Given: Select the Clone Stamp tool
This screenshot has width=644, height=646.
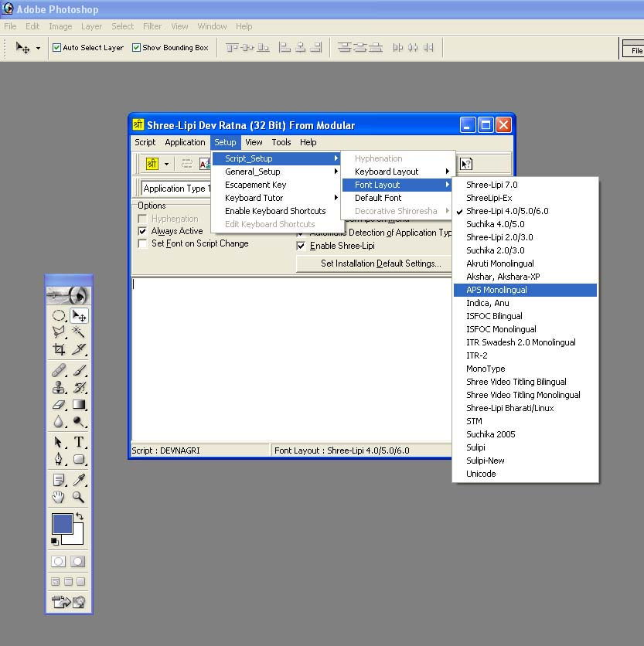Looking at the screenshot, I should 59,387.
